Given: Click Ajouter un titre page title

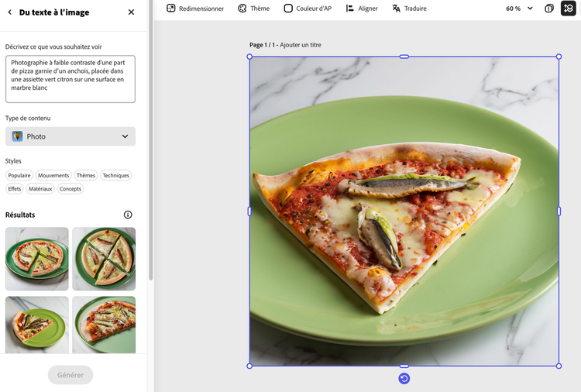Looking at the screenshot, I should (x=301, y=45).
